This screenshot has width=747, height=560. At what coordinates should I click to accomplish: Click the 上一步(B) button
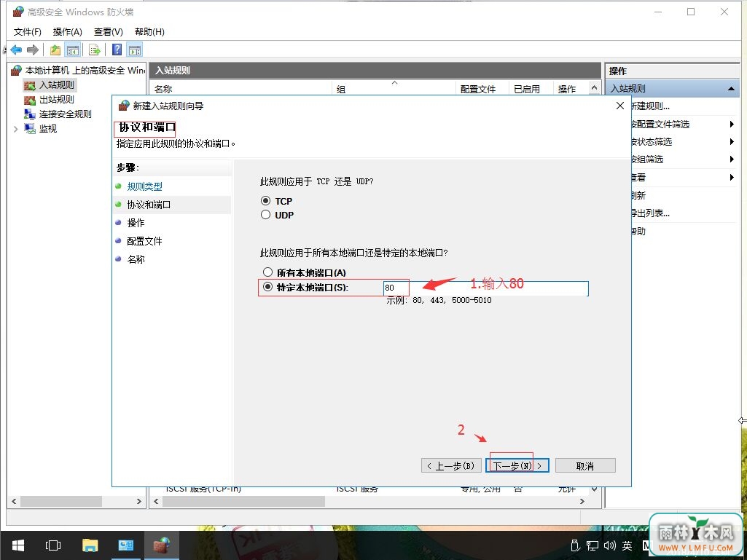[451, 466]
